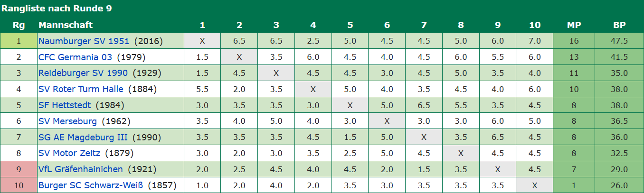Click the BP column header
Screen dimensions: 644x193
tap(619, 25)
